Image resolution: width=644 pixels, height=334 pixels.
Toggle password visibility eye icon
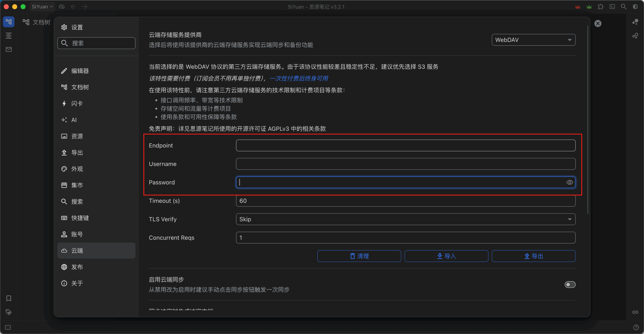tap(569, 182)
